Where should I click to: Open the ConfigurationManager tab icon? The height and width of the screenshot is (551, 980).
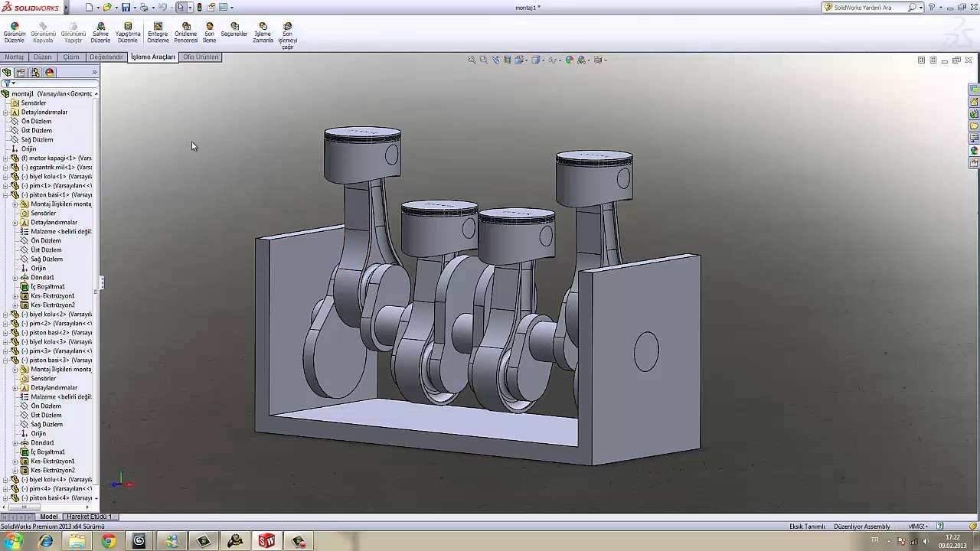(x=35, y=73)
